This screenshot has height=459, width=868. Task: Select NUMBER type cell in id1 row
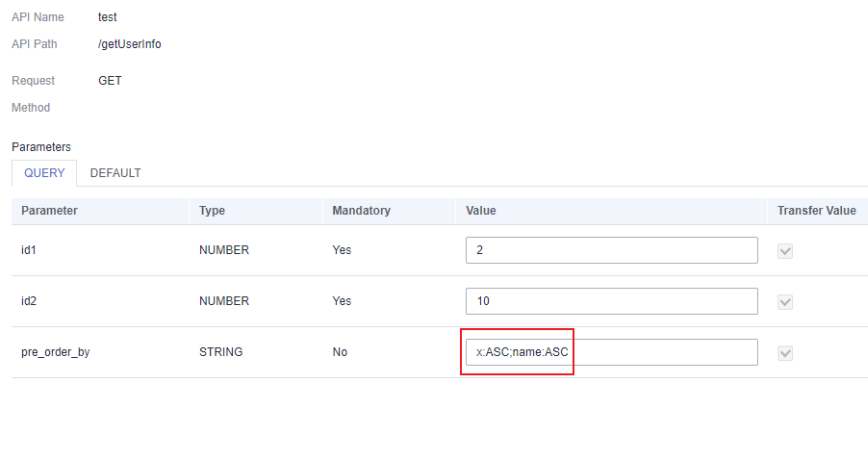tap(224, 250)
